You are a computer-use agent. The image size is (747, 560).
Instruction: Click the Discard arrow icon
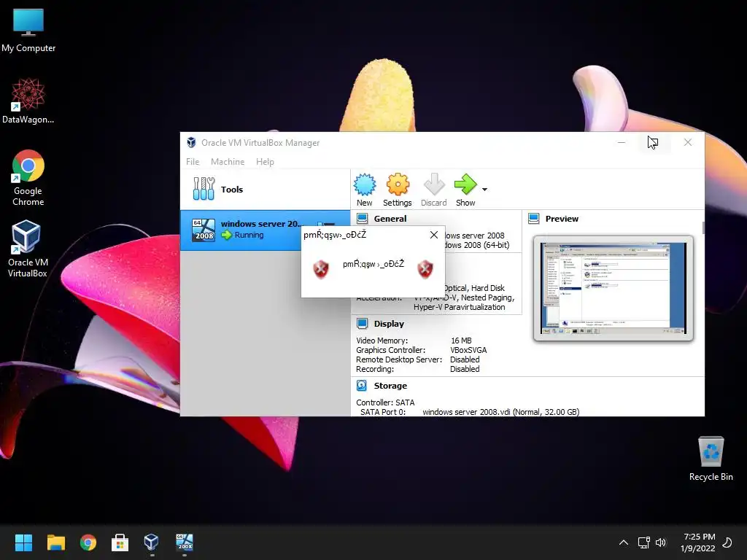coord(433,184)
